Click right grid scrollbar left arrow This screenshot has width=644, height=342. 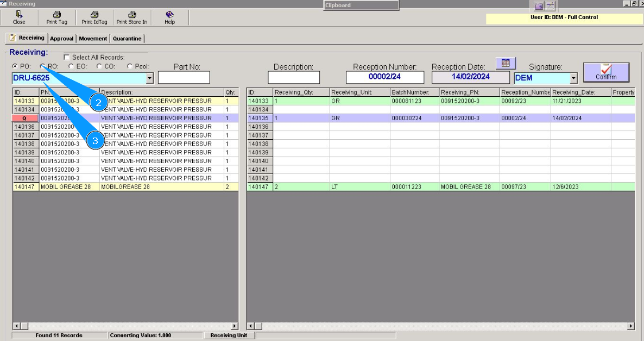(250, 326)
